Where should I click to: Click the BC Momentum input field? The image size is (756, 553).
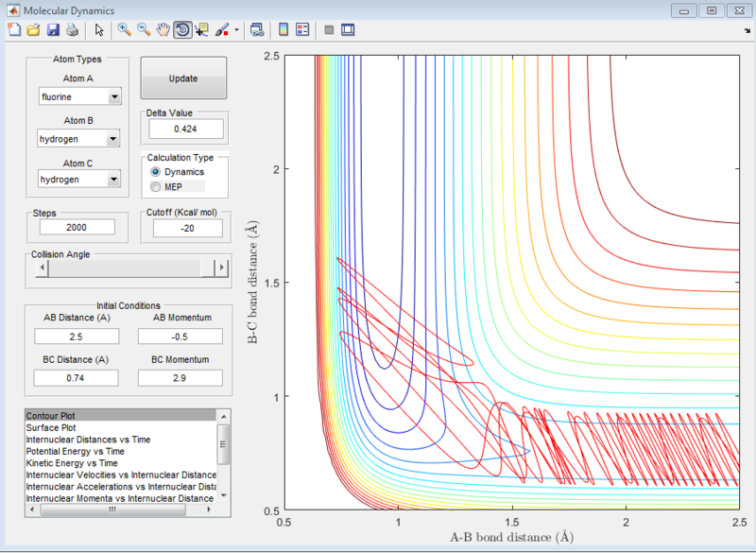pos(180,377)
